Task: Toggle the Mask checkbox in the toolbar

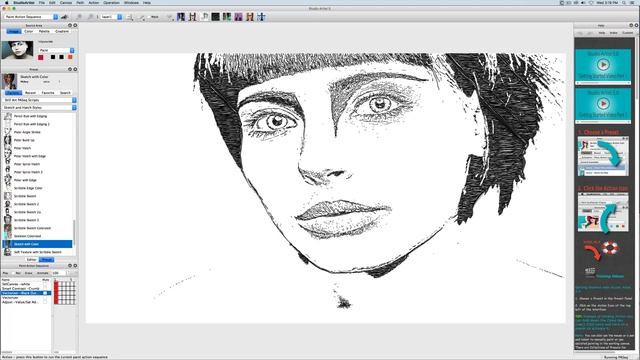Action: (149, 17)
